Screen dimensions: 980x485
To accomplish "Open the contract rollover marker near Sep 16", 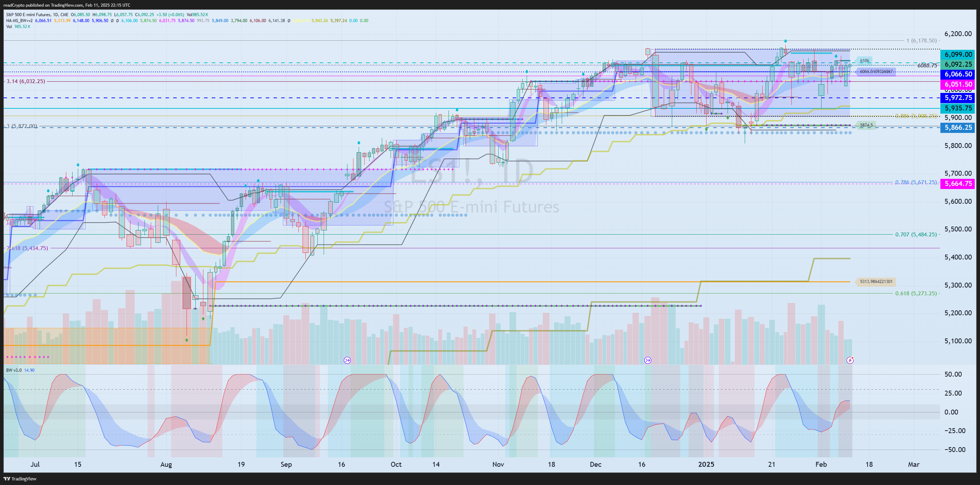I will [x=347, y=360].
